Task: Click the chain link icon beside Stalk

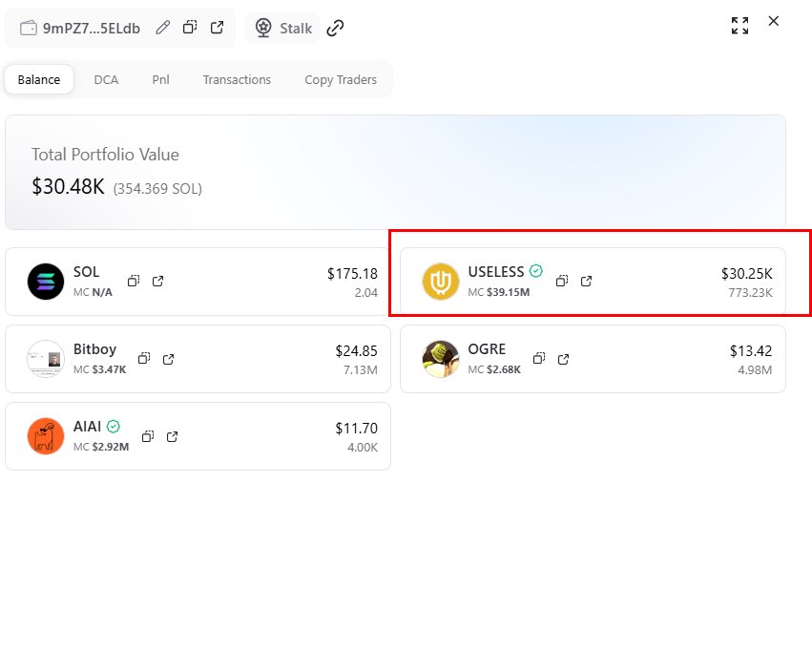Action: coord(335,28)
